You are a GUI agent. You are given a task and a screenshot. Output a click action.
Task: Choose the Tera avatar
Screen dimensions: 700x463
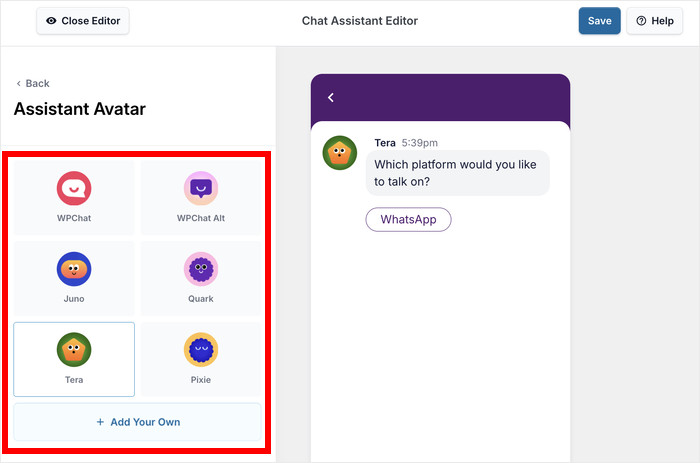click(74, 349)
